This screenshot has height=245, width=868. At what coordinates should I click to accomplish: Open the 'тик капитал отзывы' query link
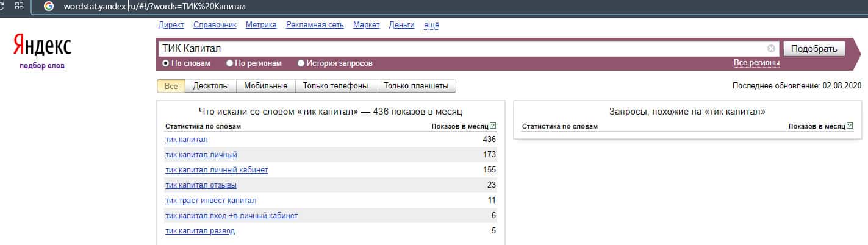pos(201,185)
